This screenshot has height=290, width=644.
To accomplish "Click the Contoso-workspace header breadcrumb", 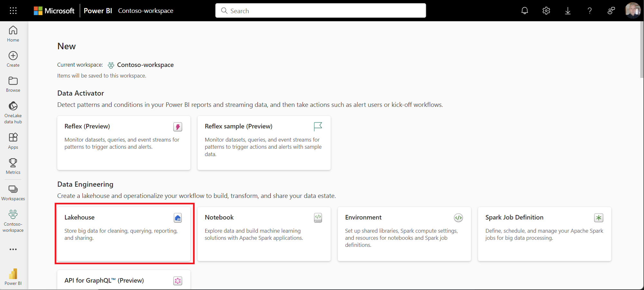I will point(146,11).
